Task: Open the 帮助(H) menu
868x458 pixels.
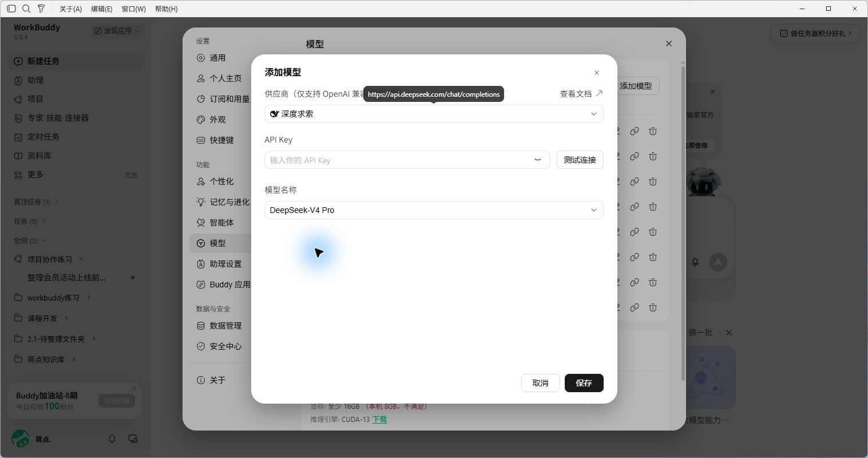Action: pos(167,9)
